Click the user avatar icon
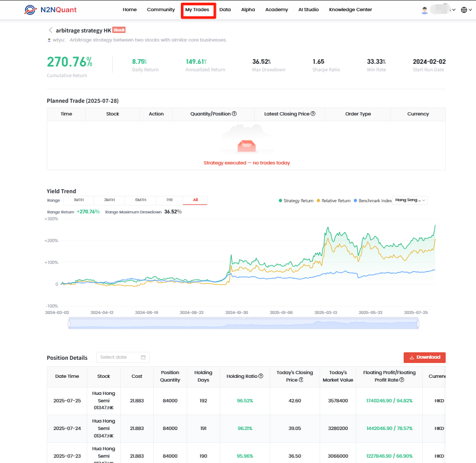Screen dimensions: 476x463 pos(424,10)
